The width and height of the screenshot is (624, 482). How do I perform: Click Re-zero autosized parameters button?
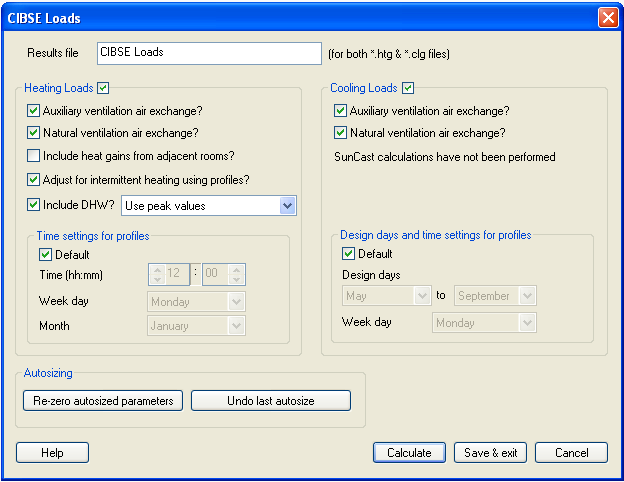pos(103,401)
